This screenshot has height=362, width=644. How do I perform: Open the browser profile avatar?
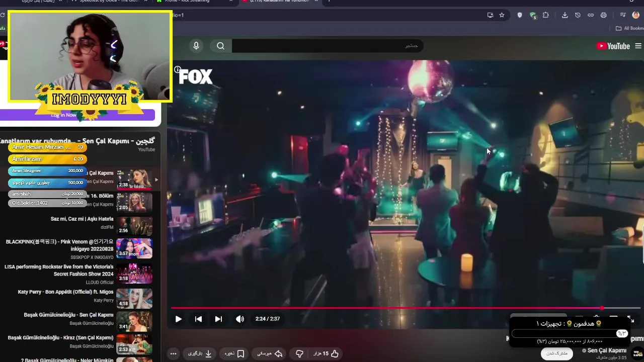coord(635,15)
